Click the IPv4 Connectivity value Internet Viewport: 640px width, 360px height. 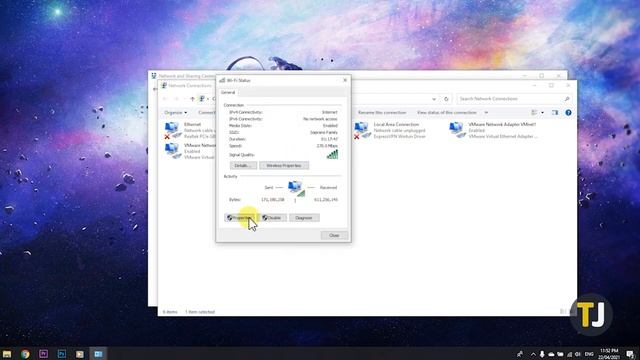pos(330,112)
